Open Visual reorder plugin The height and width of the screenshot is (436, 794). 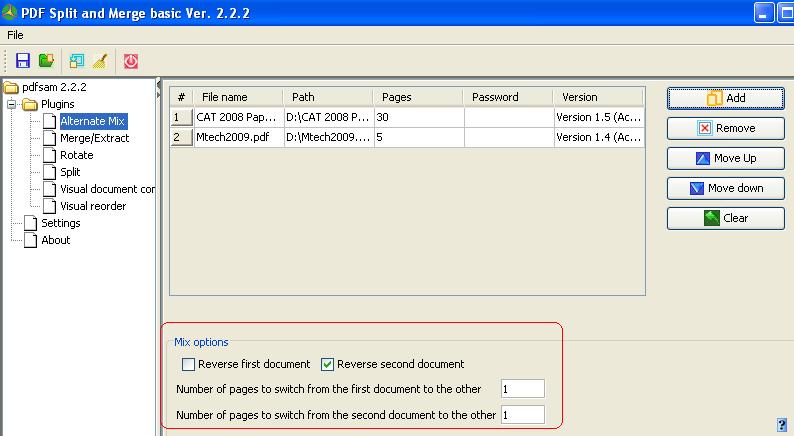point(93,206)
